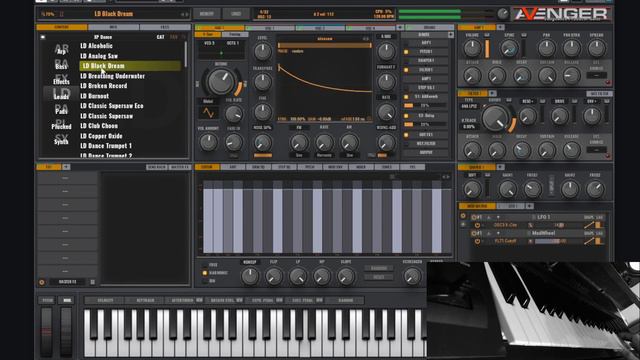Open the SEND RACK view
640x360 pixels.
[157, 167]
